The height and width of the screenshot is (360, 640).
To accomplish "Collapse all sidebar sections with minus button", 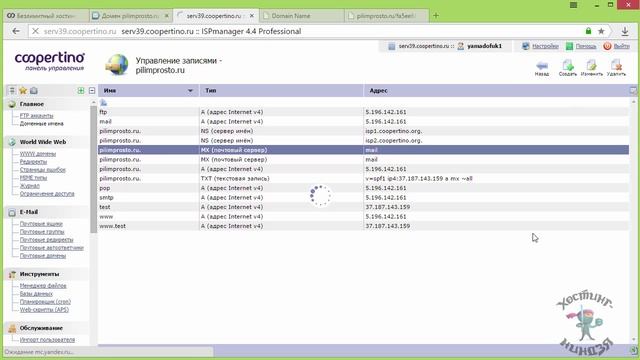I will (92, 91).
